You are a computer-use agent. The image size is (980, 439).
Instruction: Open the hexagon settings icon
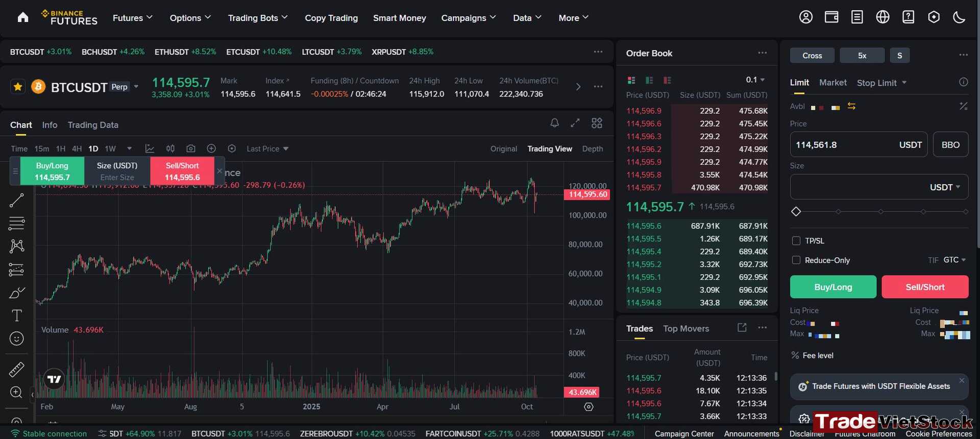[x=934, y=17]
